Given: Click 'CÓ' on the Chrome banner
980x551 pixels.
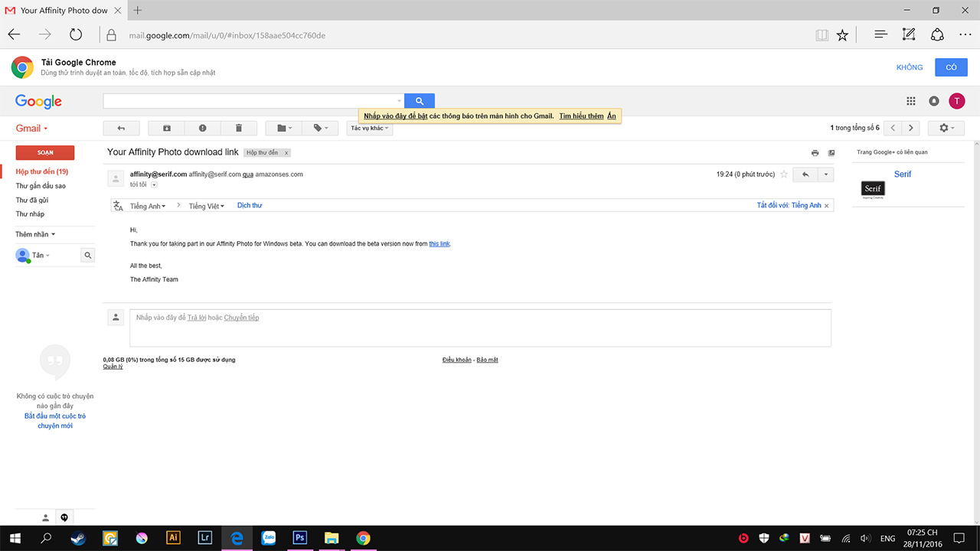Looking at the screenshot, I should (x=951, y=67).
